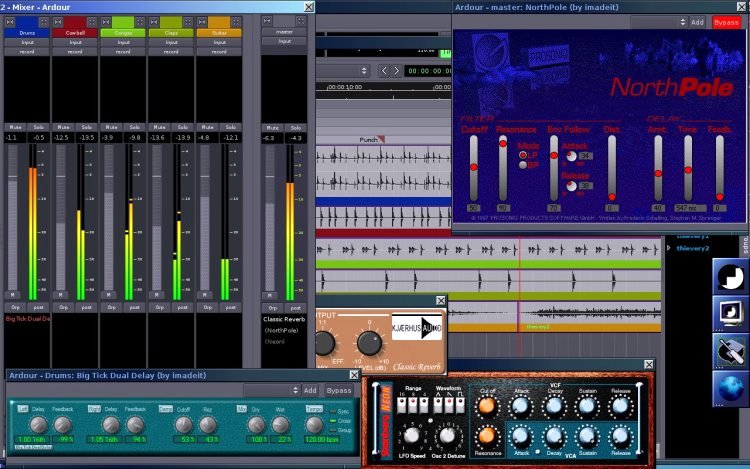Image resolution: width=750 pixels, height=469 pixels.
Task: Click the Dual Delay Wet knob
Action: pyautogui.click(x=281, y=424)
